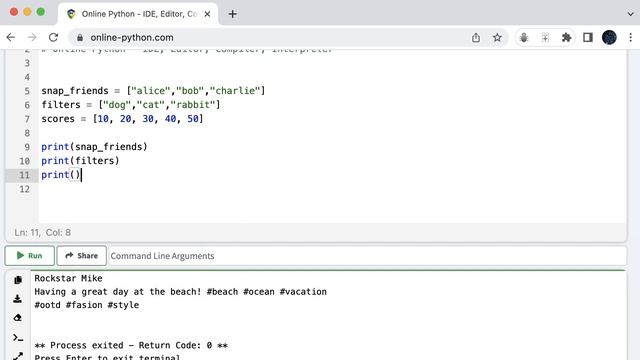Viewport: 640px width, 360px height.
Task: Click on print(filters) line
Action: coord(80,161)
